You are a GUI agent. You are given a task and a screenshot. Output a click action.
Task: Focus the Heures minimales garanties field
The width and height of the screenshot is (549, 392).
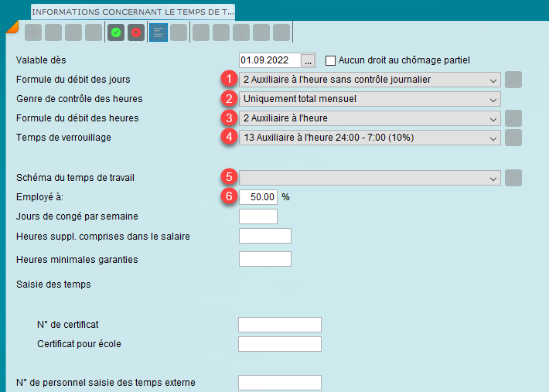point(265,259)
